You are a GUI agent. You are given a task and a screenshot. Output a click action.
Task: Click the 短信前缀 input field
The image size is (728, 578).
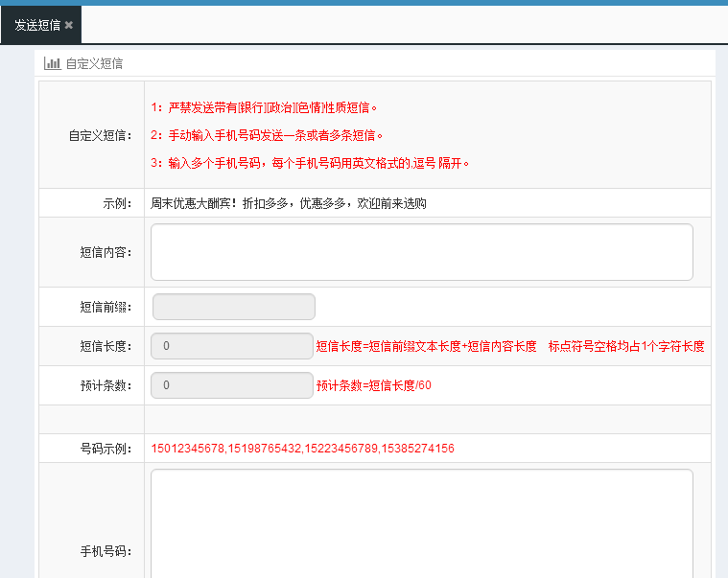click(234, 307)
